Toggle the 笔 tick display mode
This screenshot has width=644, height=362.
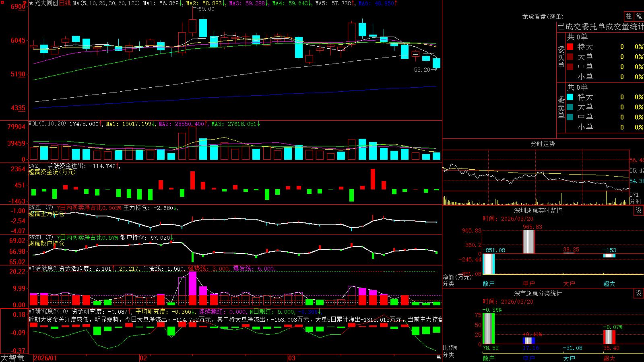[x=639, y=16]
